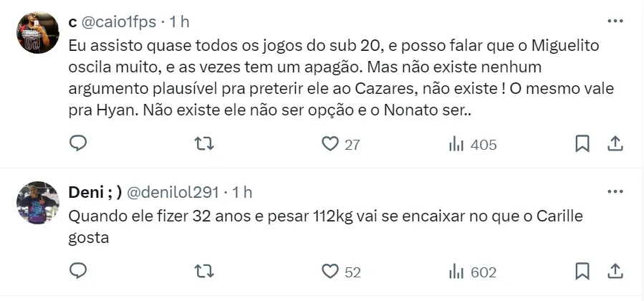
Task: Open the display name "Deni ; )"
Action: (94, 193)
